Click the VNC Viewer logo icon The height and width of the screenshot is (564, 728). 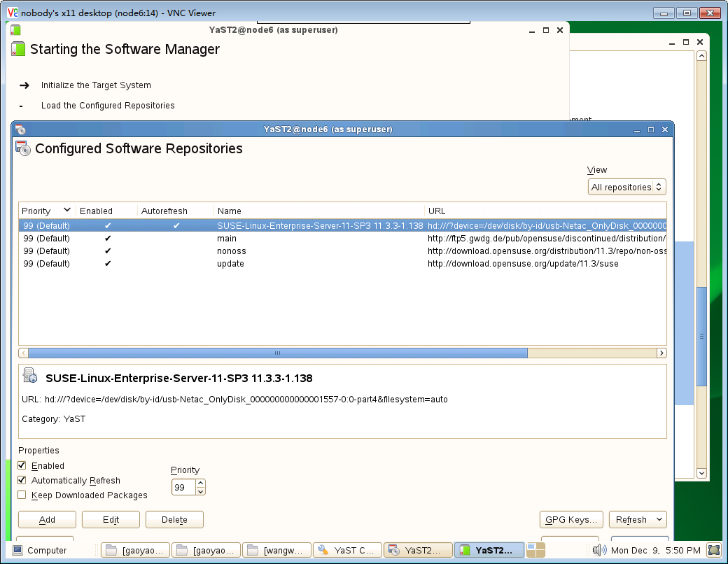[x=13, y=13]
